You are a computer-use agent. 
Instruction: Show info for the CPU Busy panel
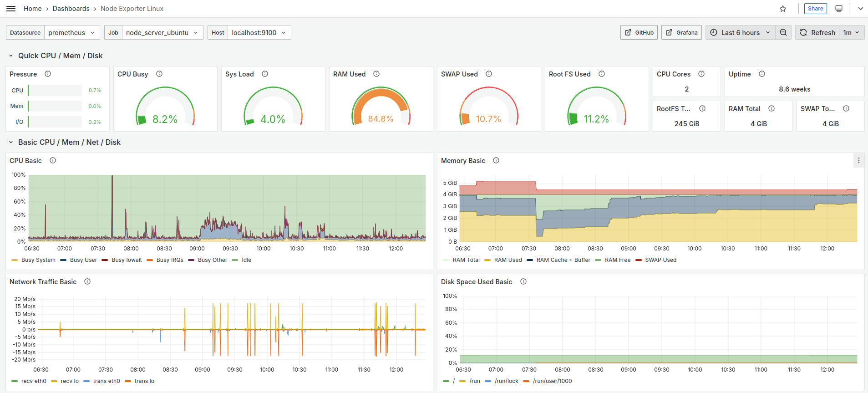tap(159, 74)
